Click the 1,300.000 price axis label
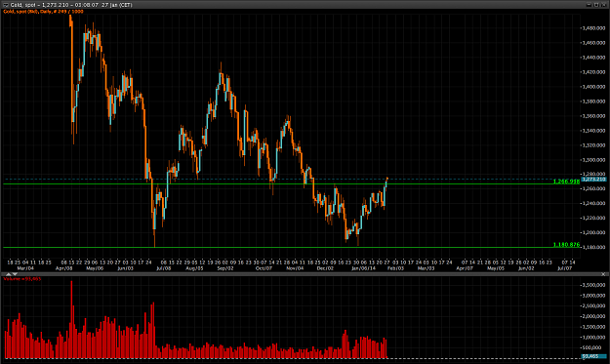 tap(594, 160)
